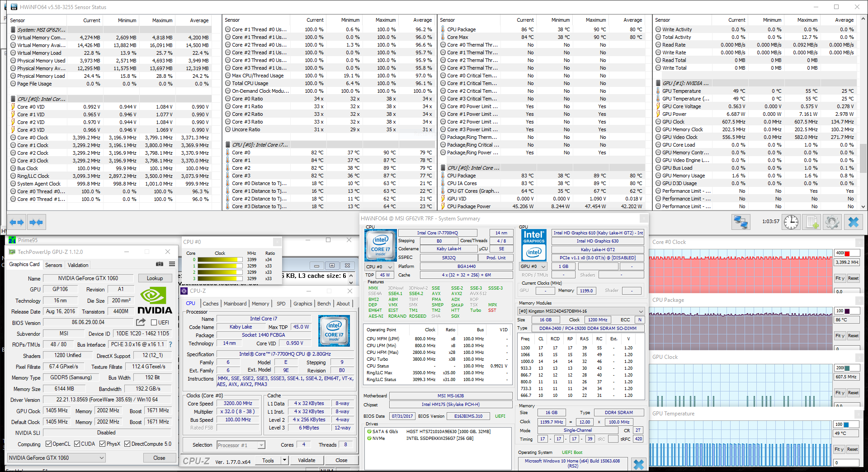Image resolution: width=868 pixels, height=472 pixels.
Task: Switch to the Mainboard tab in CPU-Z
Action: point(235,304)
